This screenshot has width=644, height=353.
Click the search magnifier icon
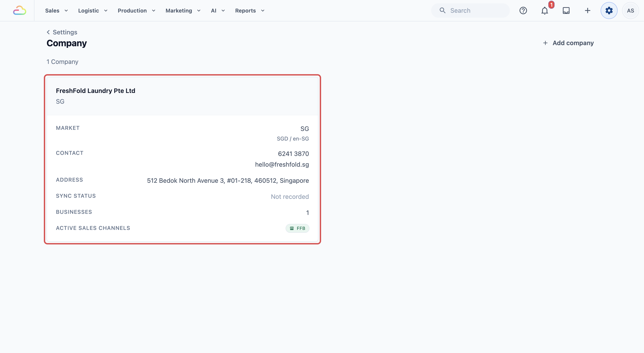pyautogui.click(x=443, y=11)
